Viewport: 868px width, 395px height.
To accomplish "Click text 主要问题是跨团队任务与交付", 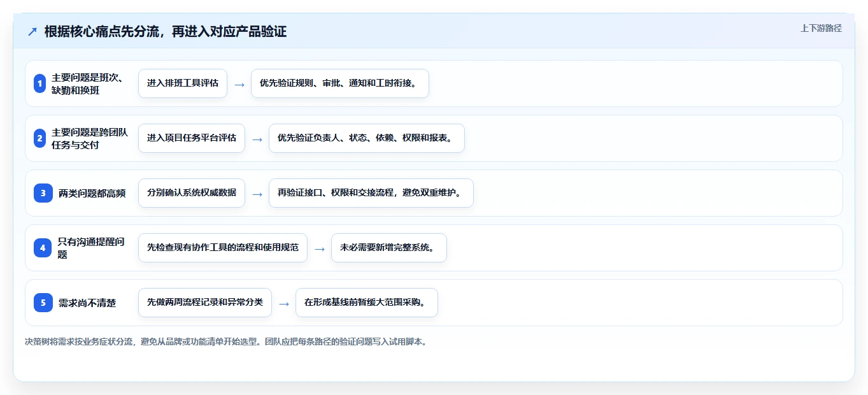I will [90, 138].
